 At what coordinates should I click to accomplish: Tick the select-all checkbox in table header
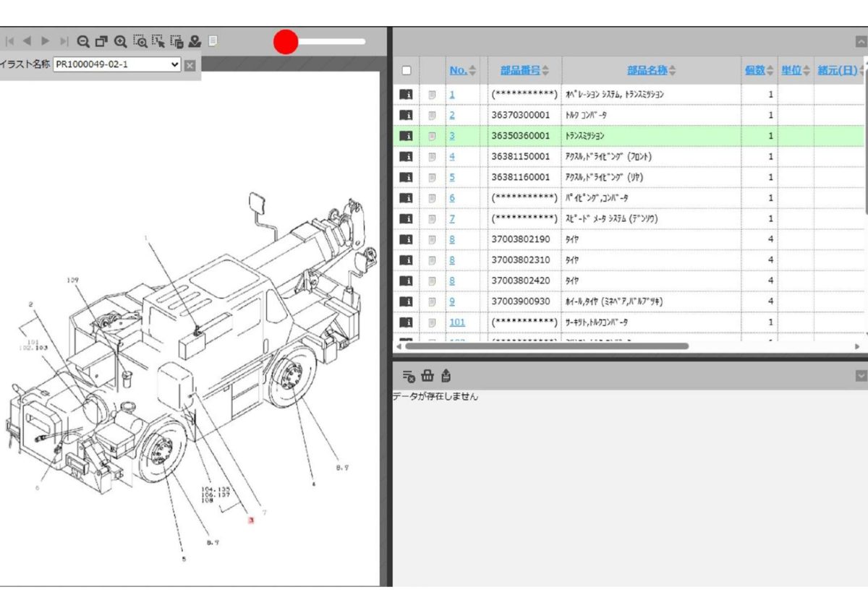point(407,71)
